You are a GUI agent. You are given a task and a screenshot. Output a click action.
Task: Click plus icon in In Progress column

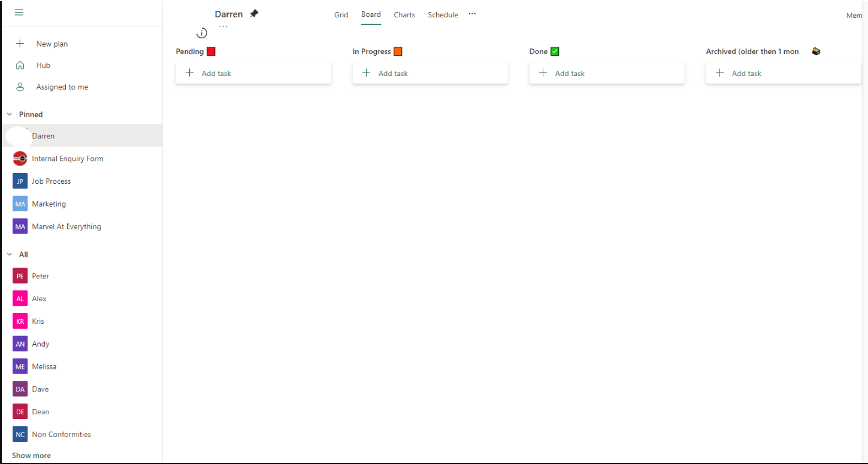point(367,73)
